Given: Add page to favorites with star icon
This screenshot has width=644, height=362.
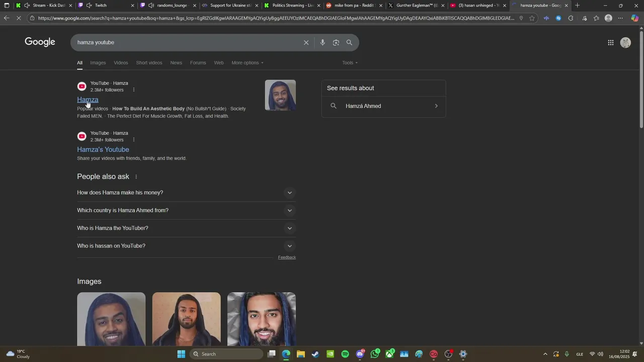Looking at the screenshot, I should click(x=532, y=18).
